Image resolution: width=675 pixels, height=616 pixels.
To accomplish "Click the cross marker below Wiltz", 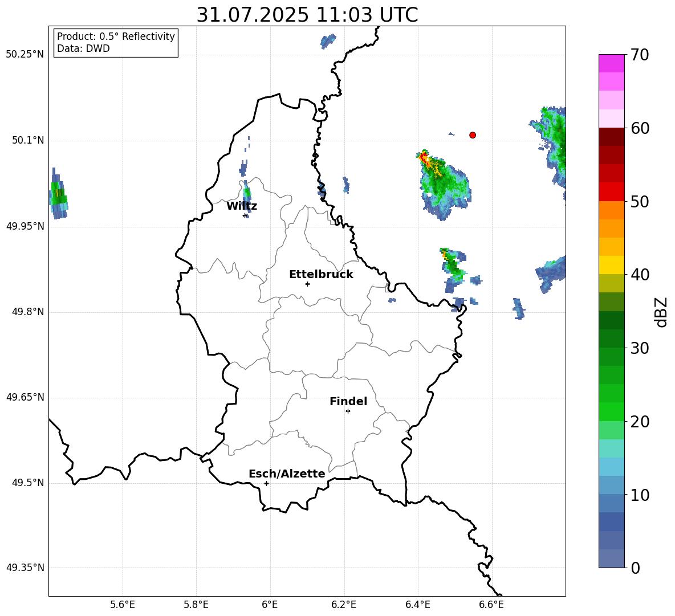I will (245, 215).
